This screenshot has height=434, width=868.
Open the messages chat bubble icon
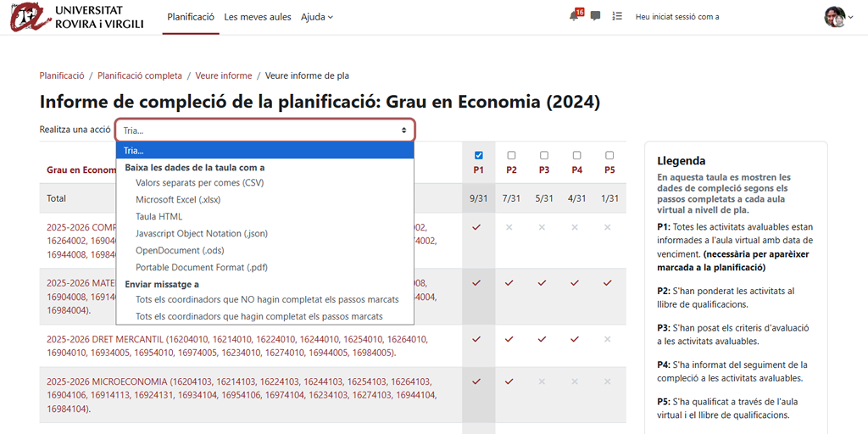tap(596, 16)
